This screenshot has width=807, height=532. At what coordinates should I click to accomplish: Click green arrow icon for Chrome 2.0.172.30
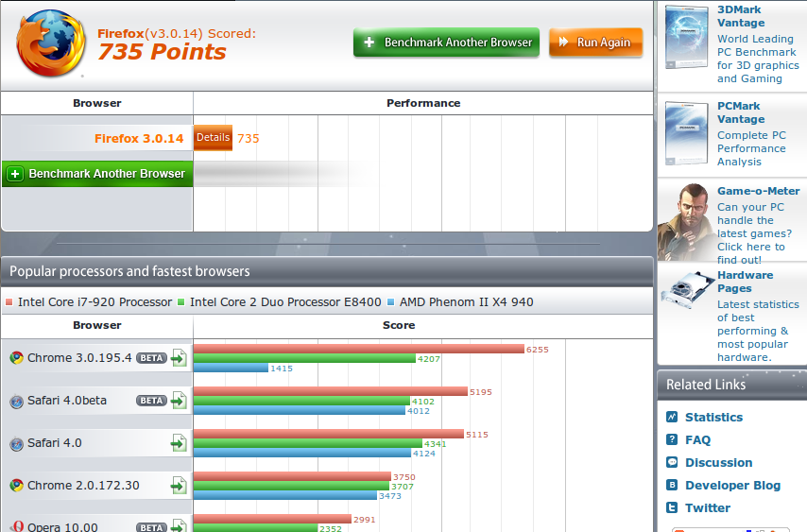pos(179,485)
